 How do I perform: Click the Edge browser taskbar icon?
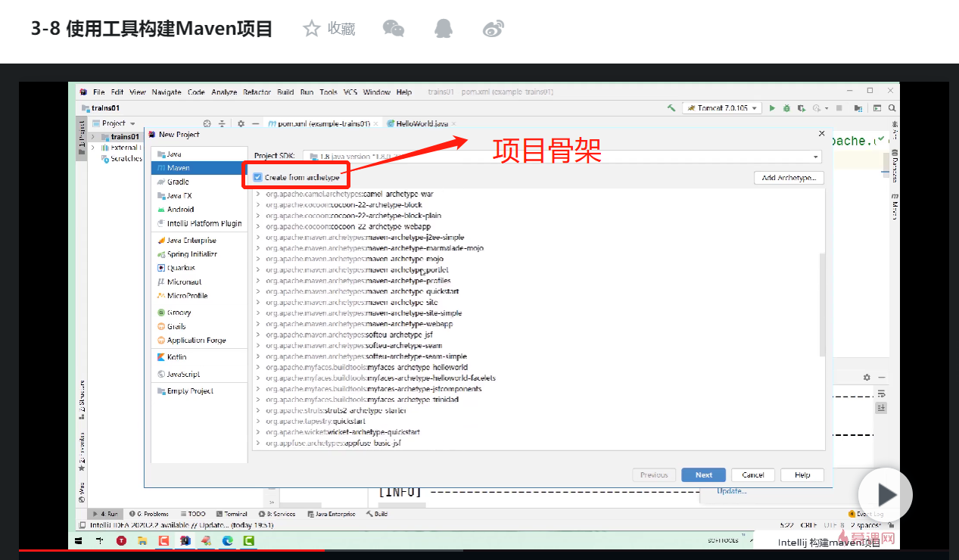(x=227, y=540)
